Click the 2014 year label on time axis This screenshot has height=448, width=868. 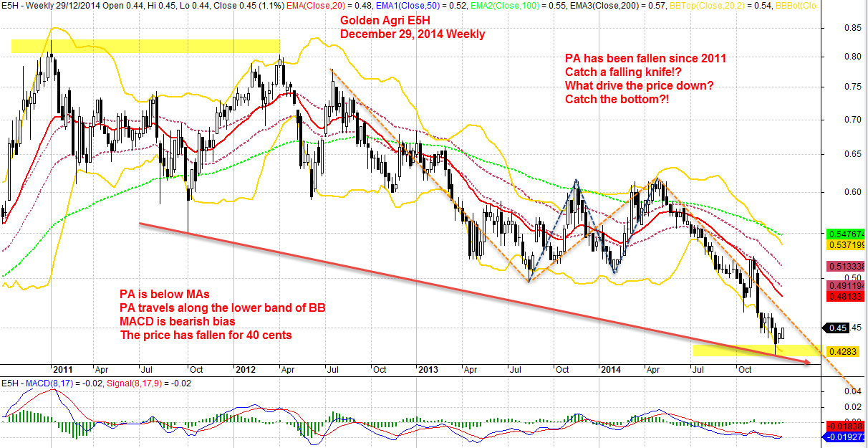click(x=611, y=370)
